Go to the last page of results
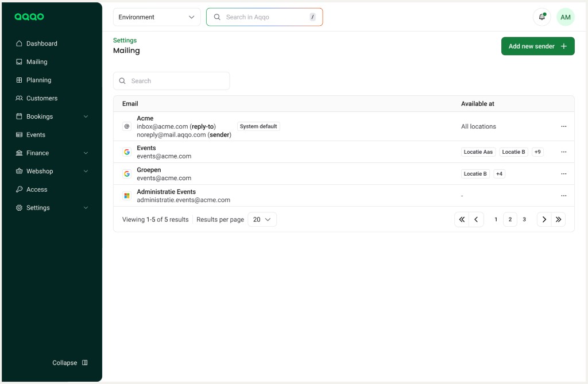 coord(558,219)
